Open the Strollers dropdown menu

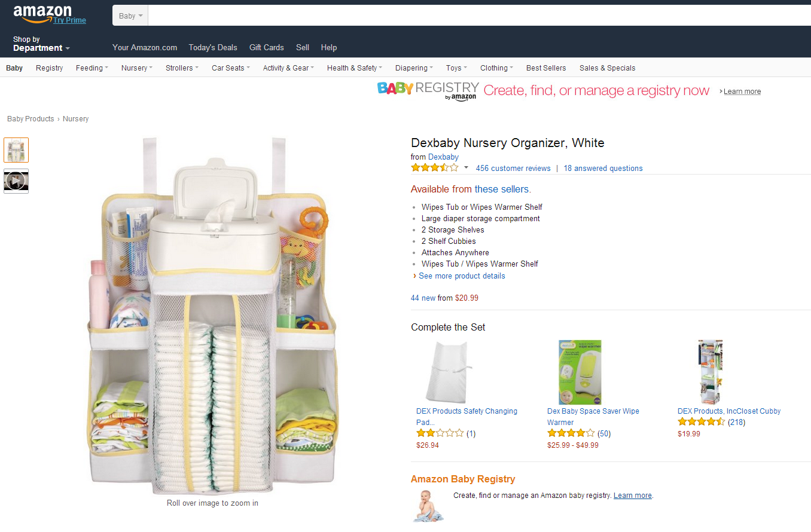[182, 68]
